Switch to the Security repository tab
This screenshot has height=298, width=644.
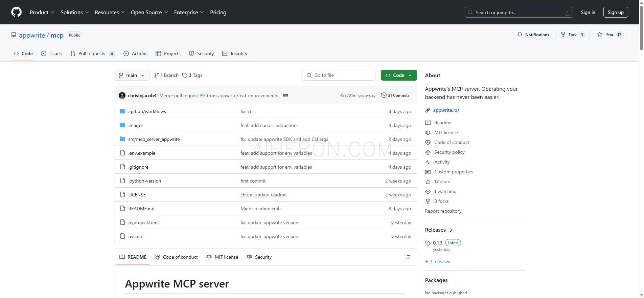pyautogui.click(x=201, y=54)
